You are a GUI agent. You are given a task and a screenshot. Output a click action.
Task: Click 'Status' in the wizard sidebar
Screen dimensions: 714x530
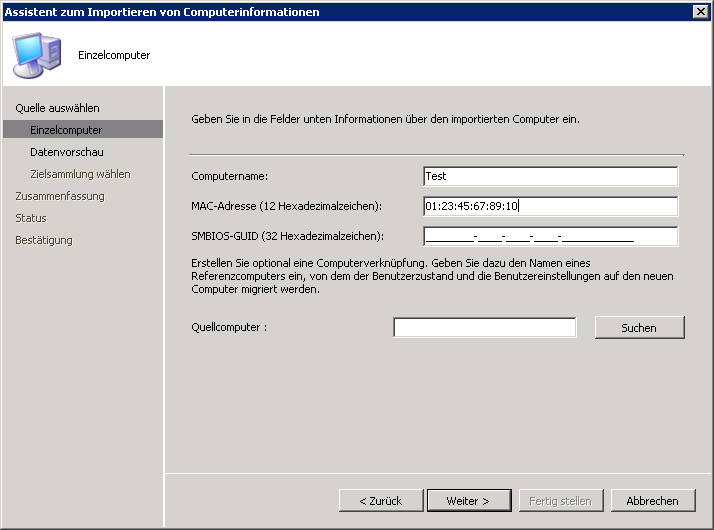[31, 218]
